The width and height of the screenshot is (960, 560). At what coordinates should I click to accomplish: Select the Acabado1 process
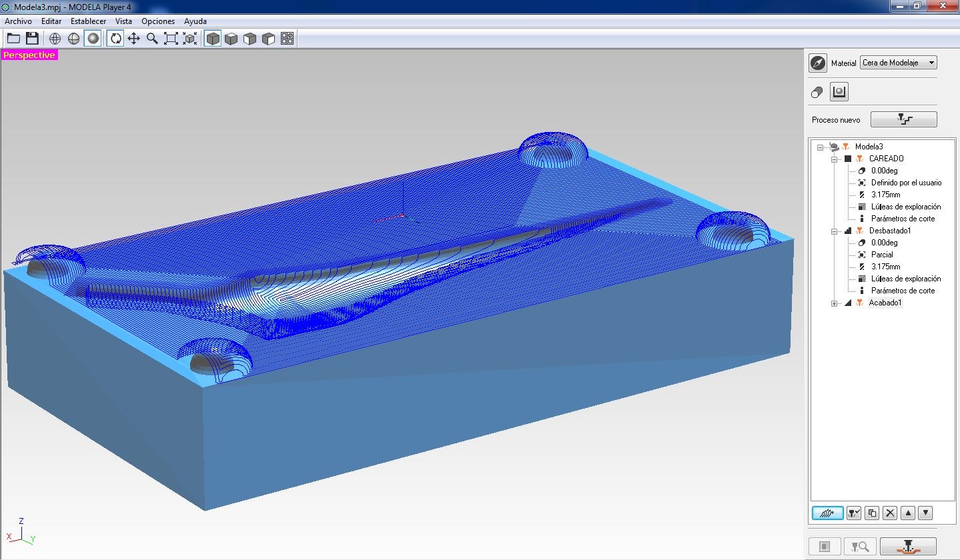885,303
